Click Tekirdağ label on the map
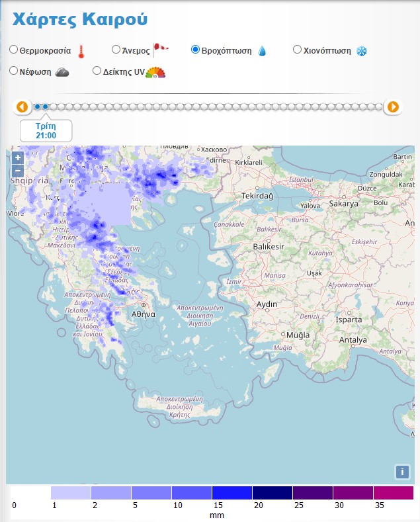Viewport: 420px width, 522px height. pyautogui.click(x=257, y=196)
